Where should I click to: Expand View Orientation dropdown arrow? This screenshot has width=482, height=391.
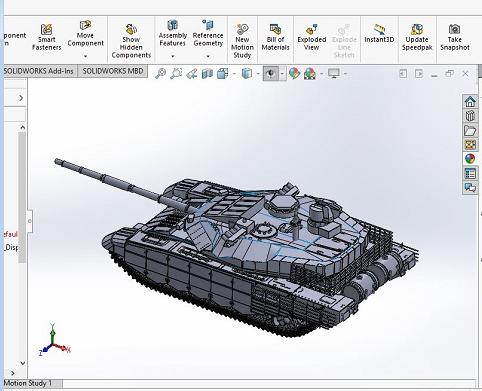pos(234,74)
